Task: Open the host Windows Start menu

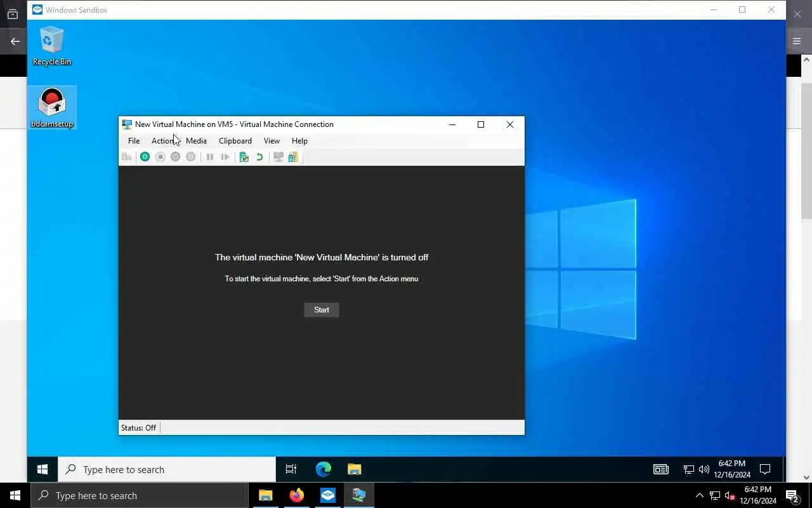Action: (15, 495)
